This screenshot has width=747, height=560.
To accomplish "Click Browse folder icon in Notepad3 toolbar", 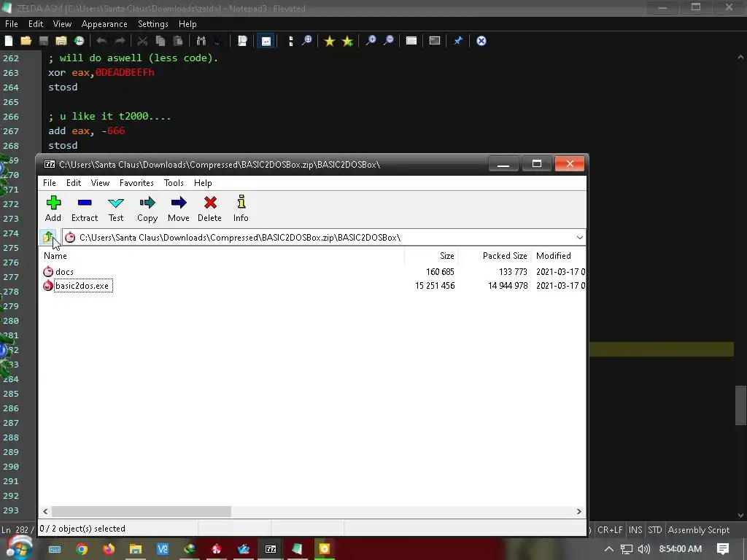I will click(x=61, y=41).
